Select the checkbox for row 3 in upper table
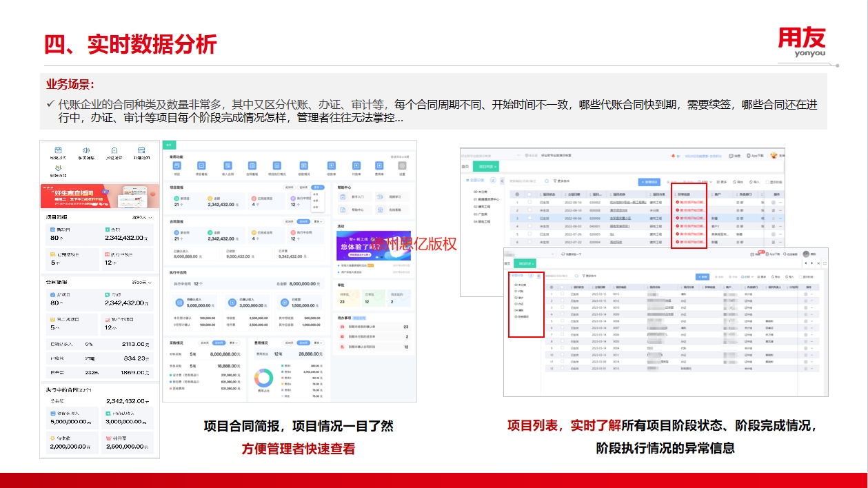Image resolution: width=868 pixels, height=488 pixels. pyautogui.click(x=529, y=218)
